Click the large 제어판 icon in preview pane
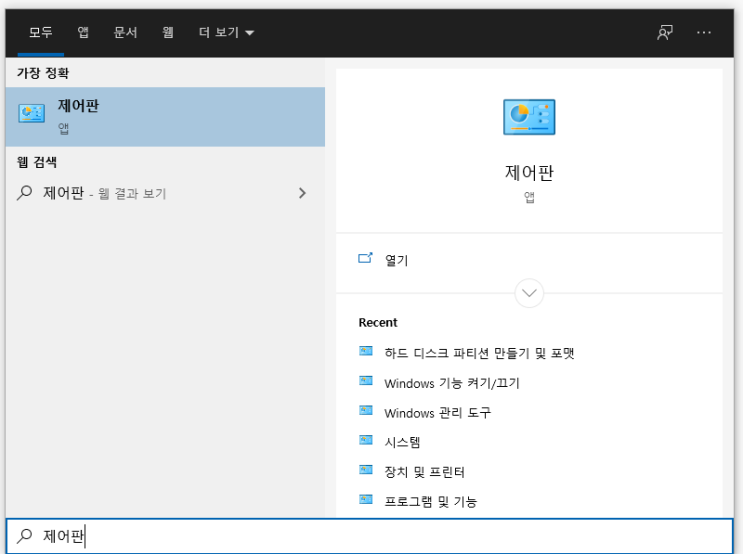 [529, 117]
